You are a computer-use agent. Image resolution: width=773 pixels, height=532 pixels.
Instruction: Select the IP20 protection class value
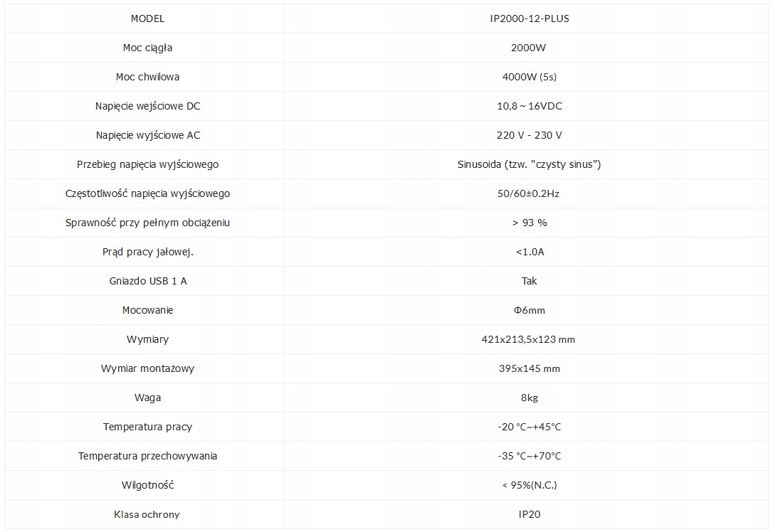tap(529, 514)
